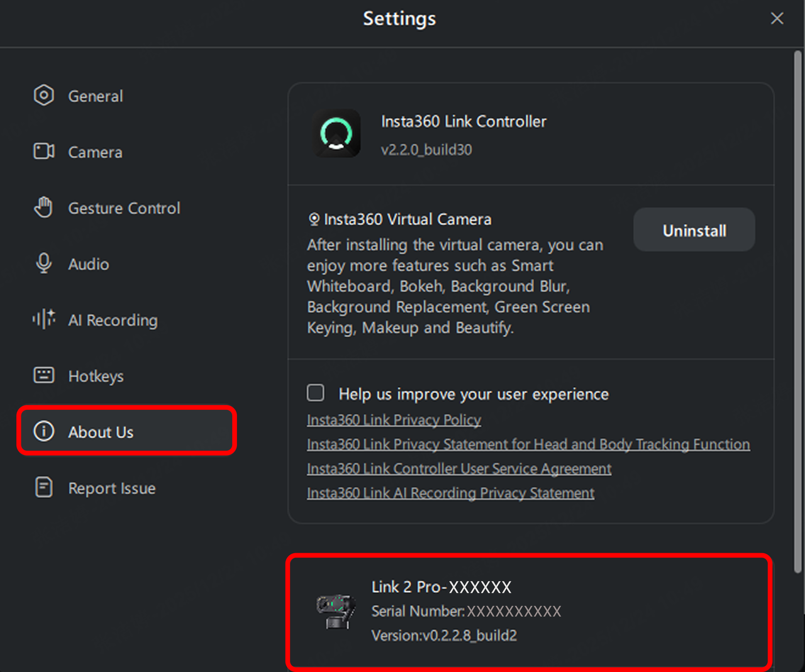This screenshot has width=805, height=672.
Task: Go to the Hotkeys settings section
Action: point(96,376)
